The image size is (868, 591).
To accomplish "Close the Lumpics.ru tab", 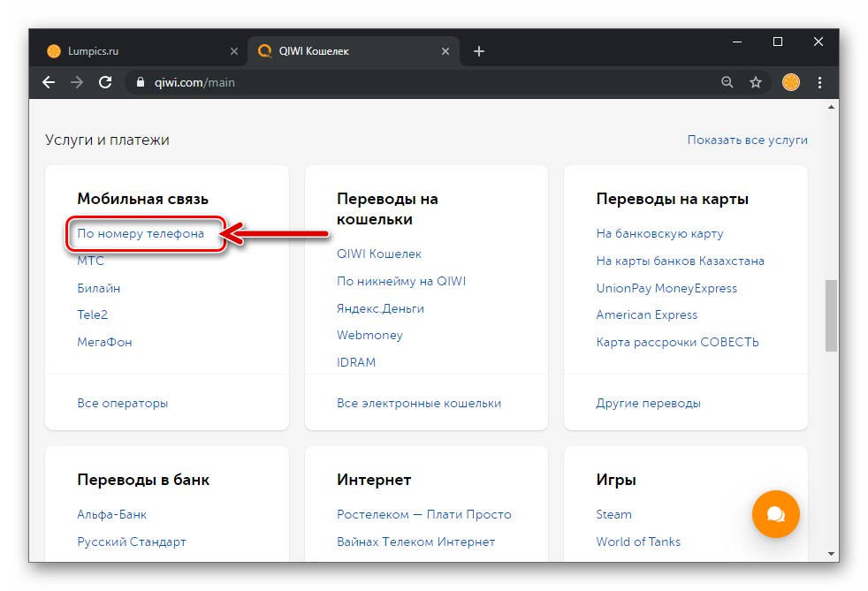I will click(x=234, y=51).
